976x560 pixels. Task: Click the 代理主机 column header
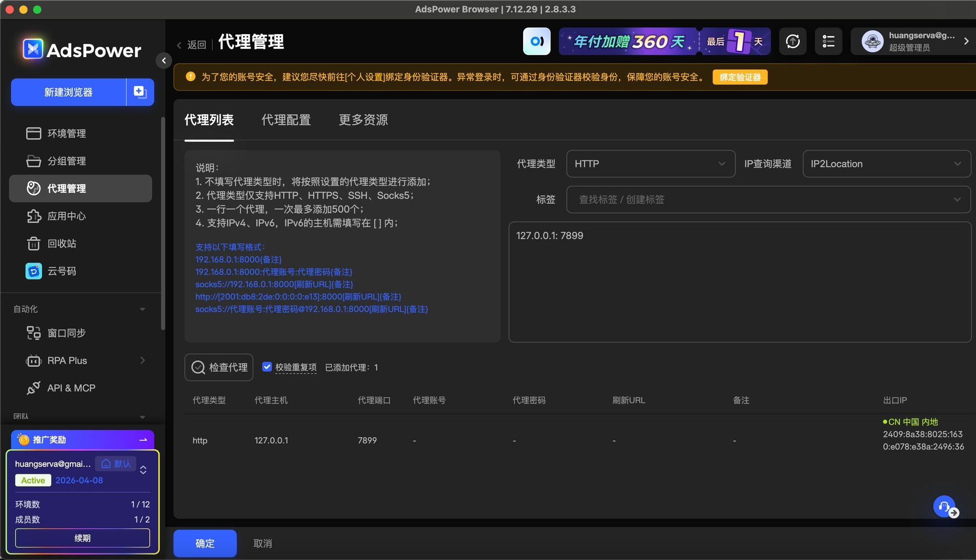click(x=271, y=400)
